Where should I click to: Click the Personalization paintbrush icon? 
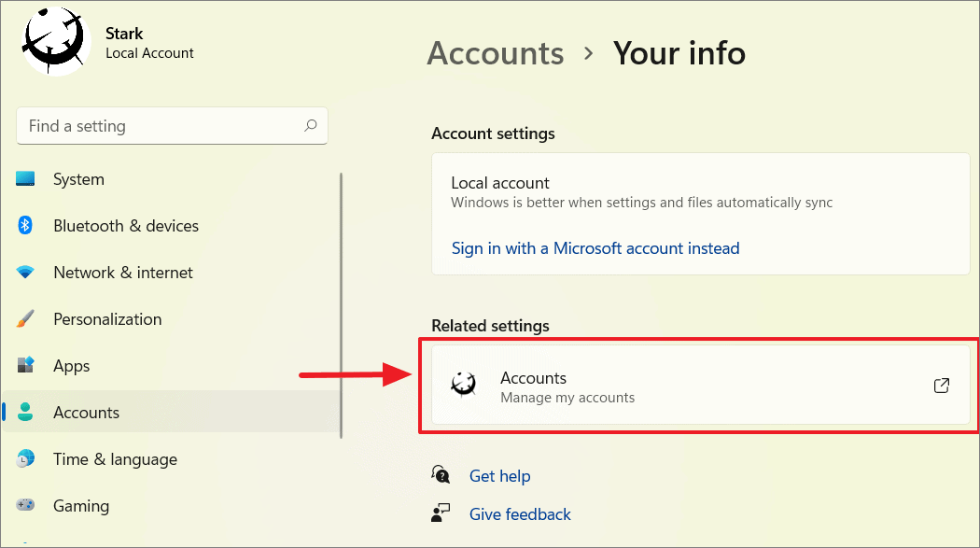pos(25,318)
